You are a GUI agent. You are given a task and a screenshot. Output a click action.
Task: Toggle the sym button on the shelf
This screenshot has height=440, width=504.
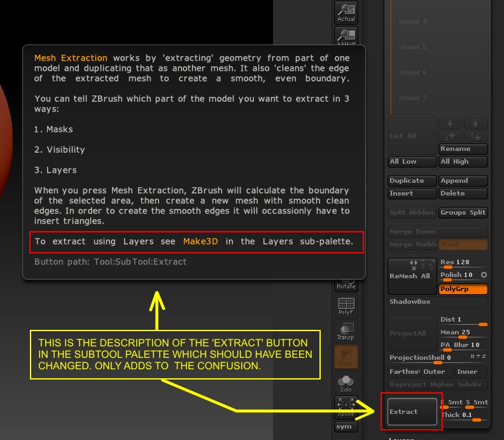[346, 427]
